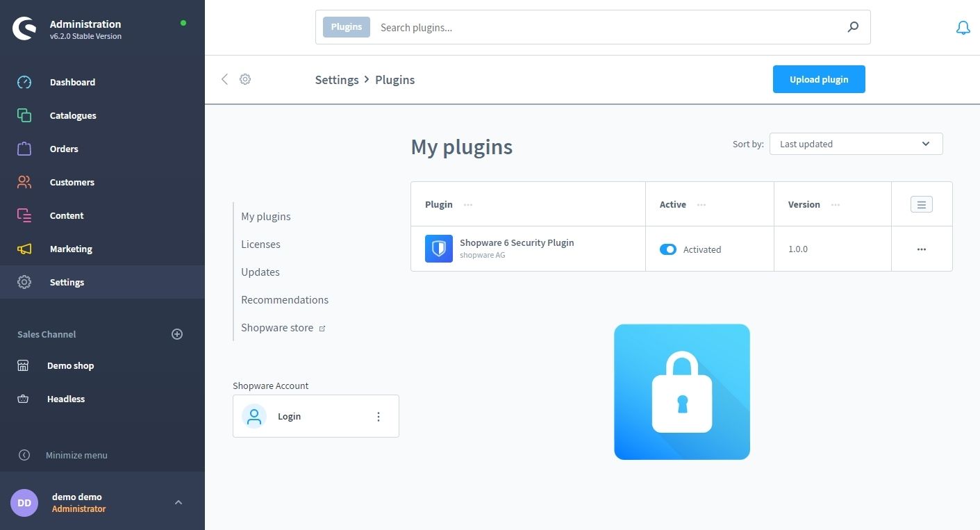Image resolution: width=980 pixels, height=530 pixels.
Task: Click the search magnifier icon
Action: click(x=852, y=27)
